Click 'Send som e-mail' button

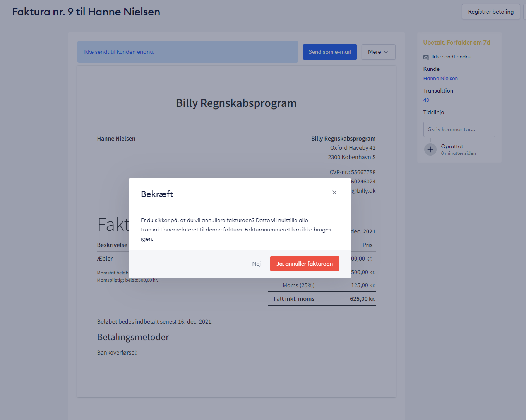330,52
